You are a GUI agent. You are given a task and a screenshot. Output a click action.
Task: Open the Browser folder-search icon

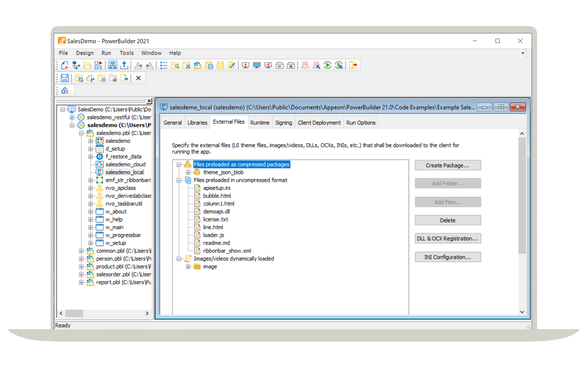click(x=175, y=65)
